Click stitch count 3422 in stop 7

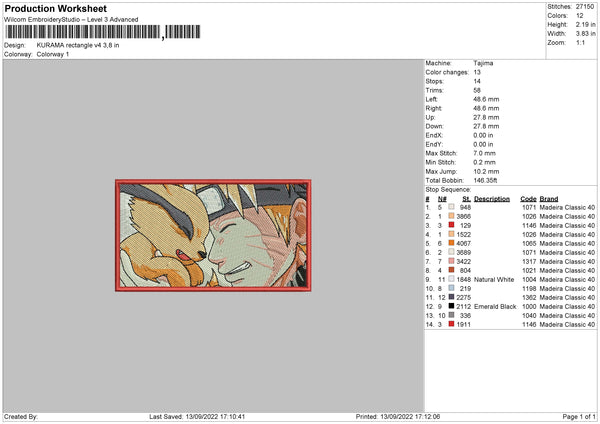[x=463, y=261]
